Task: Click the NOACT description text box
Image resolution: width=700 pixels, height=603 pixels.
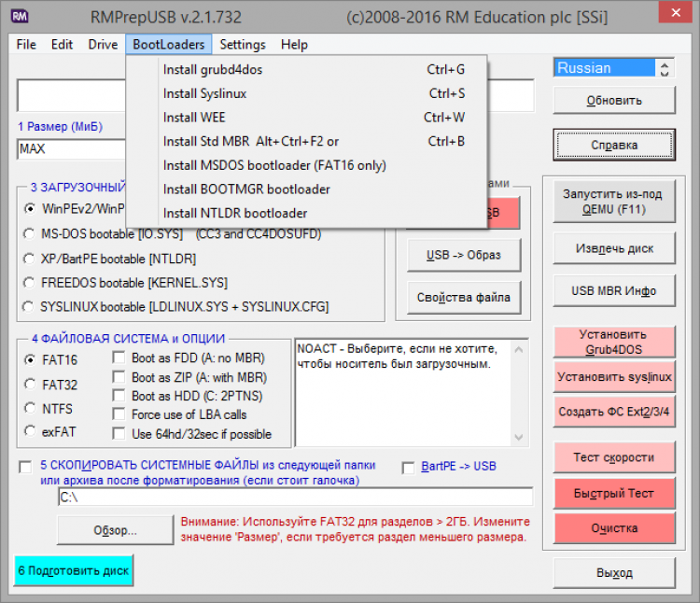Action: tap(403, 393)
